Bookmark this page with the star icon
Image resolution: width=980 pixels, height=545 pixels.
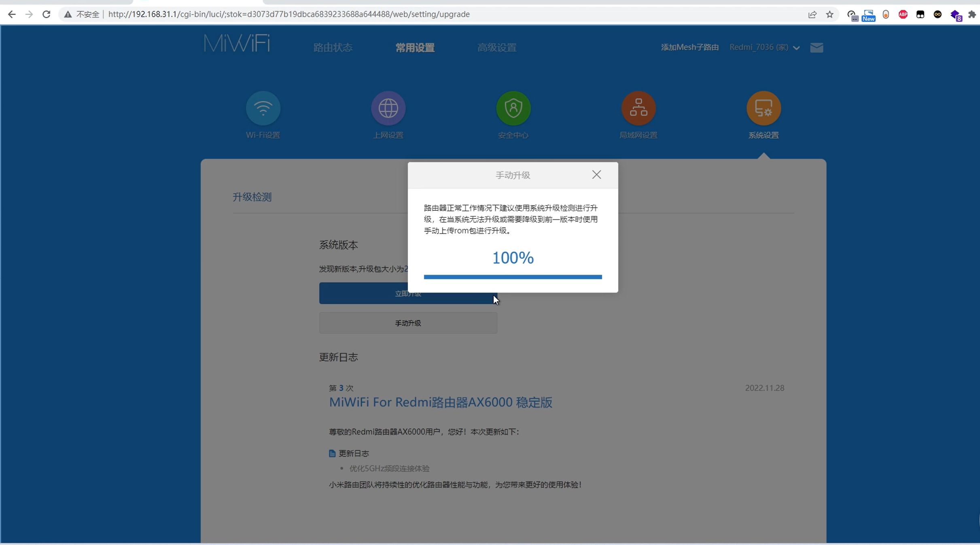tap(829, 14)
